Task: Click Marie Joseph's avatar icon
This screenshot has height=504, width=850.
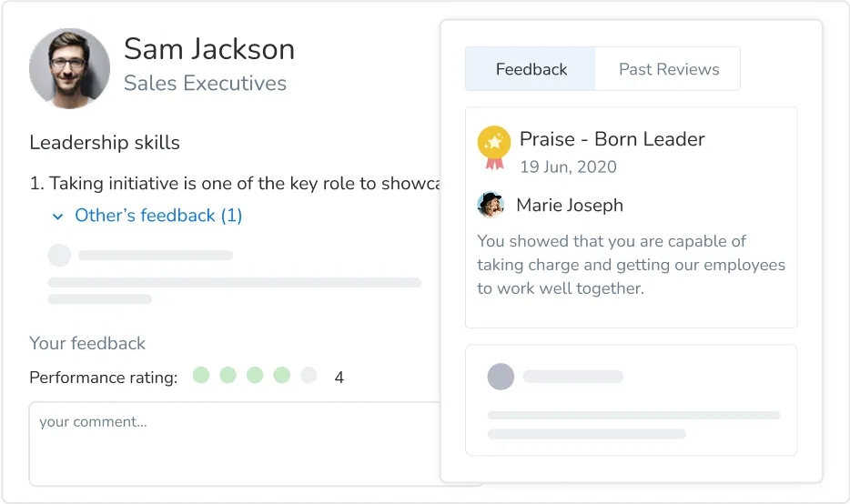Action: pyautogui.click(x=491, y=205)
